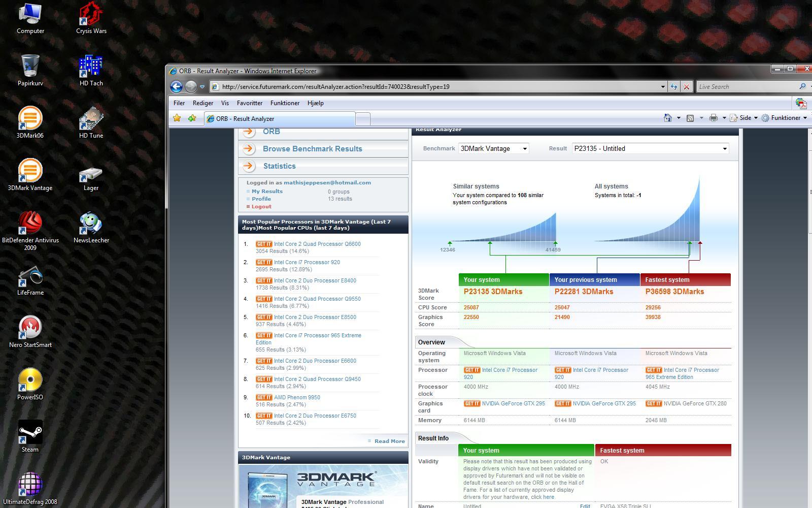Launch LifeFrame desktop shortcut
Screen dimensions: 812x508
click(30, 279)
